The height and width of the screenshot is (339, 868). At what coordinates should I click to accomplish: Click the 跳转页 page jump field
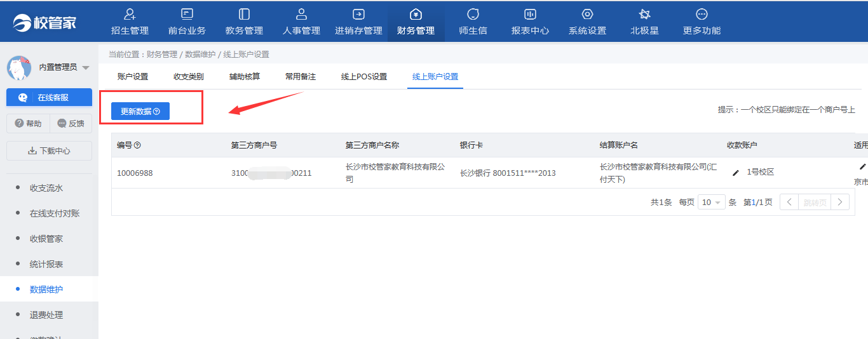pos(815,203)
